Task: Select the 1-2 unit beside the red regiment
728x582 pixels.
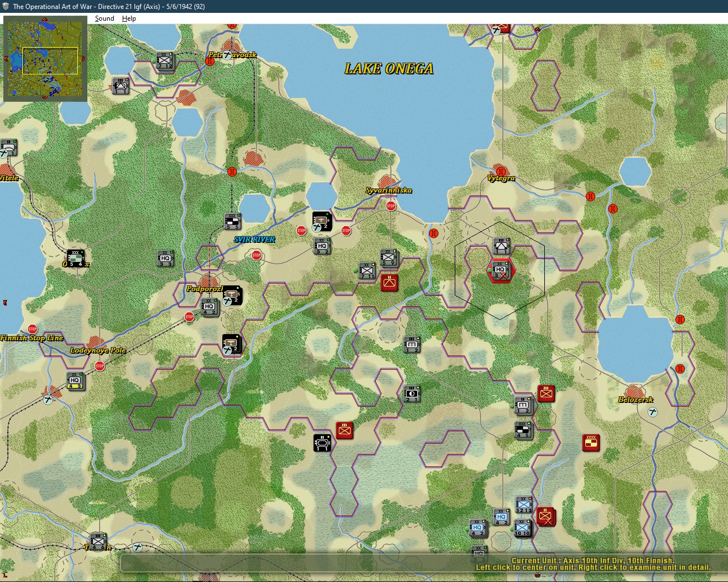Action: 524,405
